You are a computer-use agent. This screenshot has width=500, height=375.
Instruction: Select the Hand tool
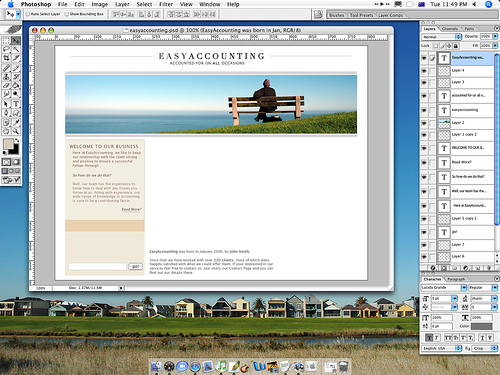point(6,131)
